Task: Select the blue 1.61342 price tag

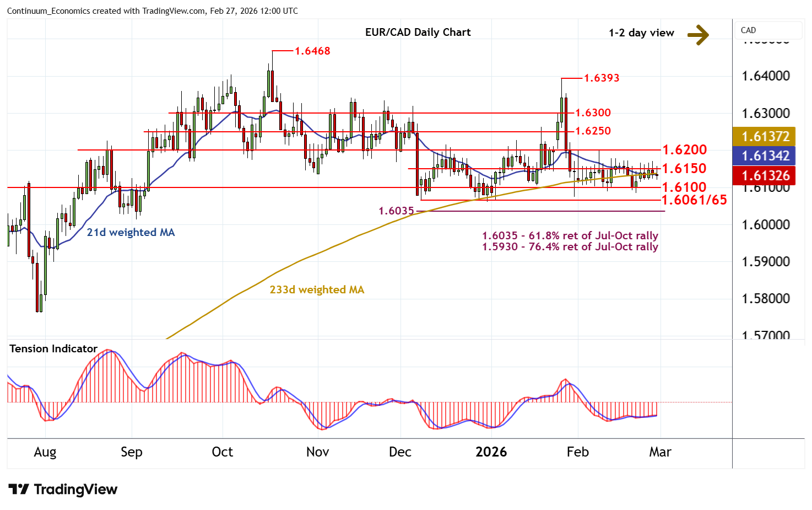Action: [765, 156]
